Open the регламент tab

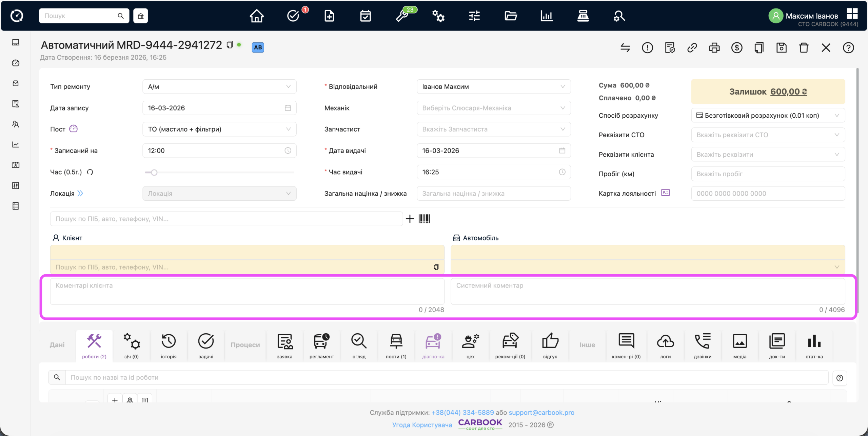coord(321,345)
